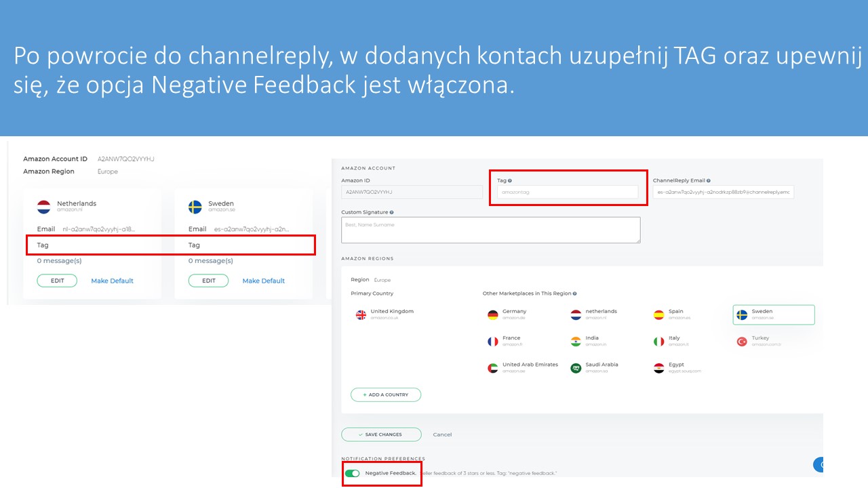868x488 pixels.
Task: Click the Custom Signature text area
Action: point(491,230)
